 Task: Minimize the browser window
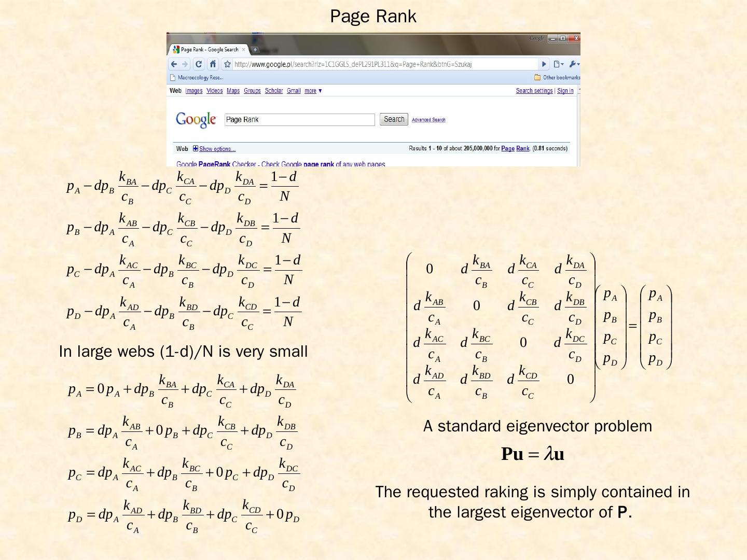(x=553, y=38)
